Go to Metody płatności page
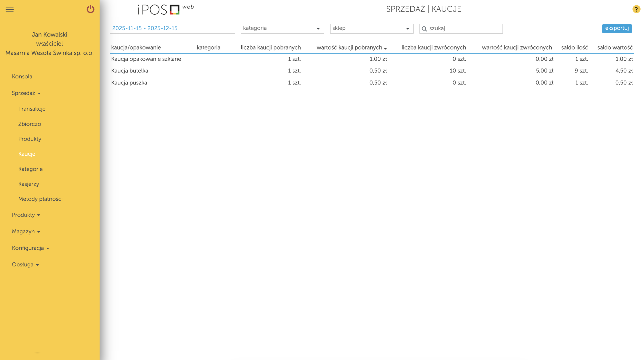Viewport: 644px width, 360px height. (40, 199)
